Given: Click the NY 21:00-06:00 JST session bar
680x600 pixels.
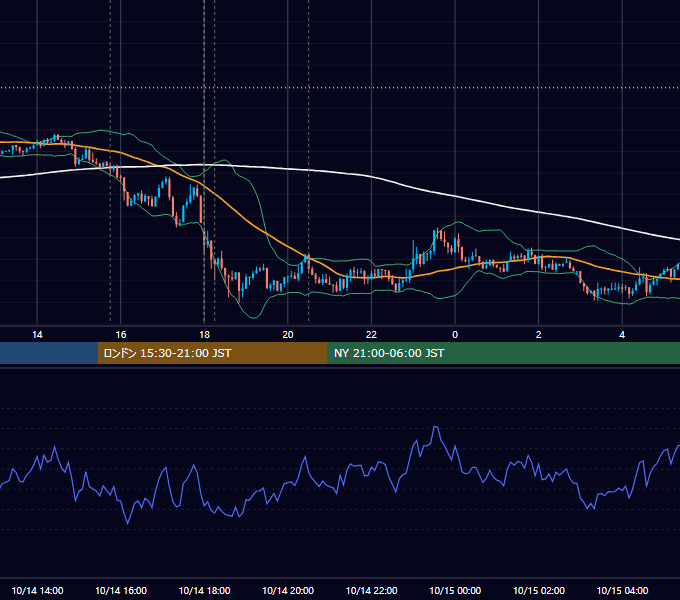Looking at the screenshot, I should click(503, 353).
